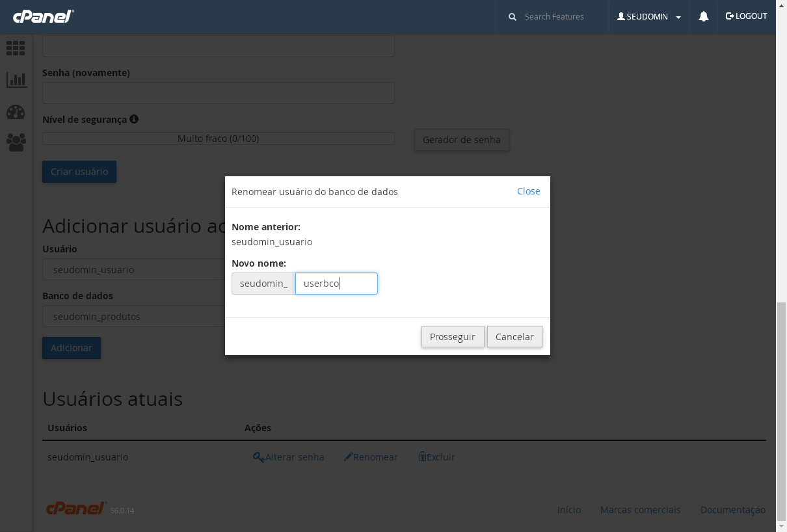Open the Statistics bar chart sidebar icon
Image resolution: width=787 pixels, height=532 pixels.
[x=16, y=80]
